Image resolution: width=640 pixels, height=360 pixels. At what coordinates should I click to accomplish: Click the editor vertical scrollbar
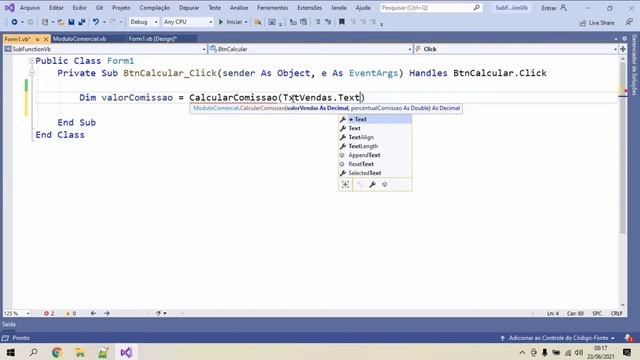(x=622, y=182)
